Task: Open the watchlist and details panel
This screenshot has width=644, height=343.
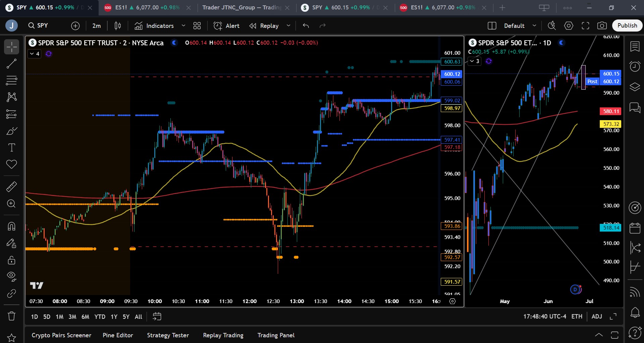Action: [635, 47]
